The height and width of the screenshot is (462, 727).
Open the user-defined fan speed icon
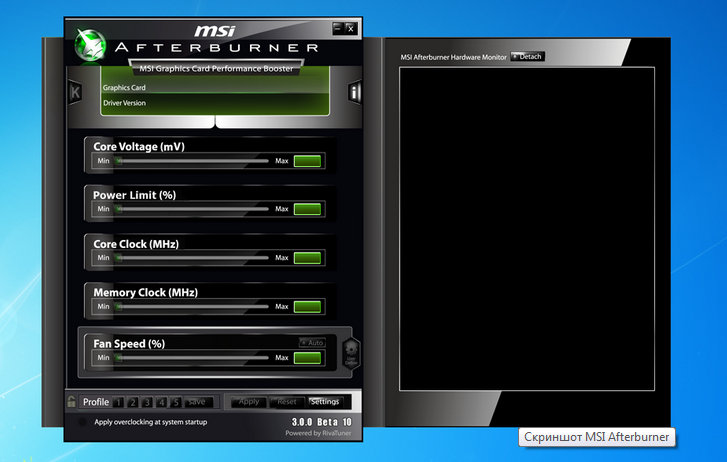[x=351, y=353]
